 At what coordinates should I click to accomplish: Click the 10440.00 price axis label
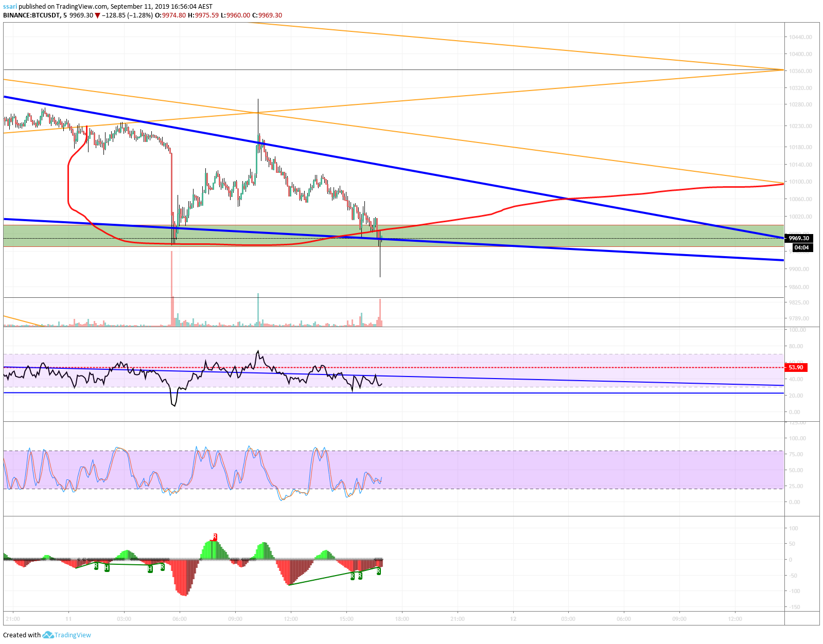(800, 37)
